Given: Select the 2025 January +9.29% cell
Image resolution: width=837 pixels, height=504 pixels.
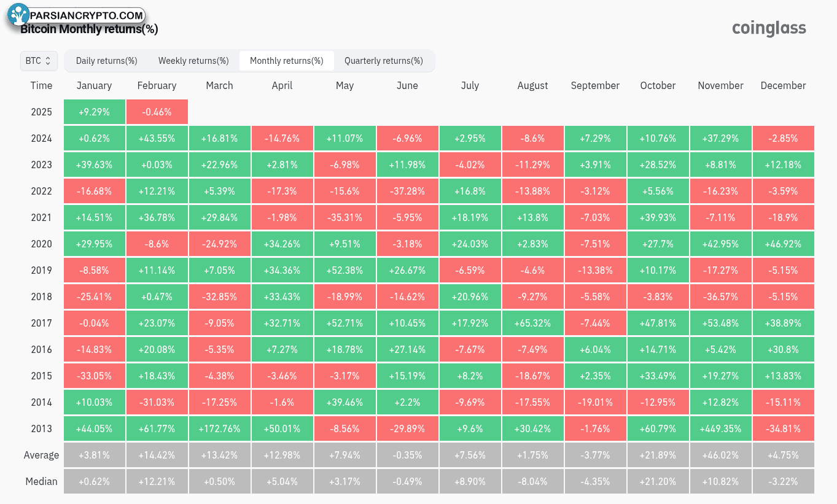Looking at the screenshot, I should (95, 112).
